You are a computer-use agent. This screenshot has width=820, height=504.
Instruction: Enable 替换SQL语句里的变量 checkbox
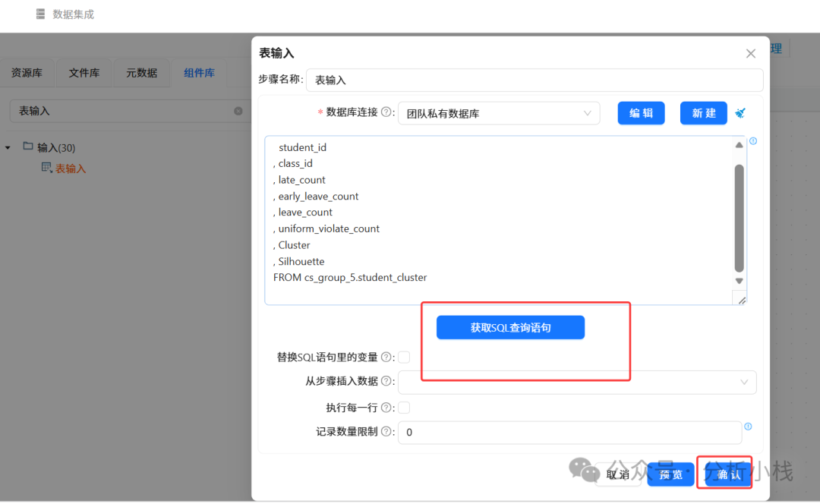pyautogui.click(x=404, y=357)
